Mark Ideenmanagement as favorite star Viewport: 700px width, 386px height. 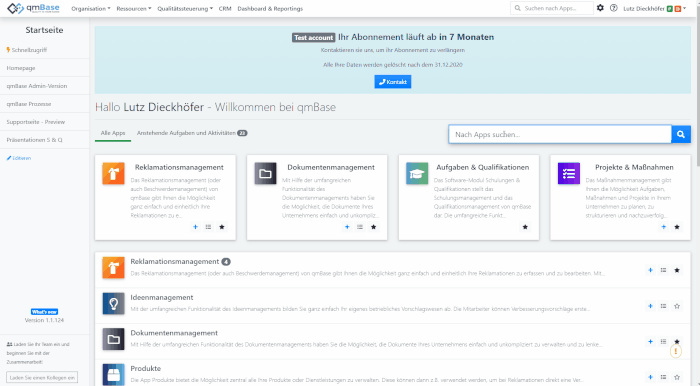(x=677, y=306)
